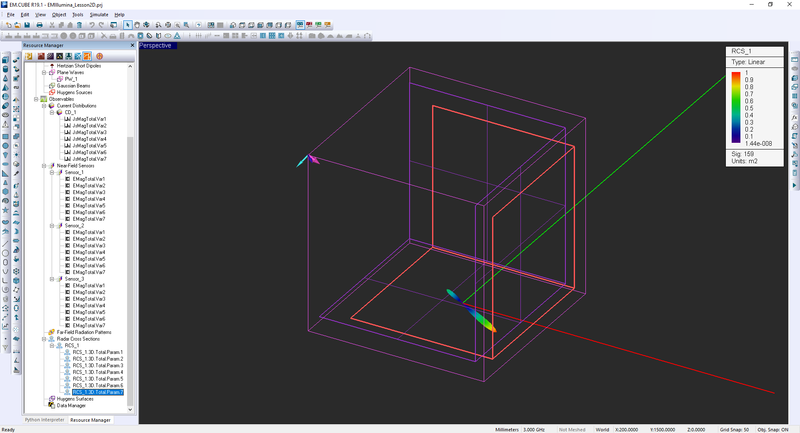Click the Open folder toolbar icon
The height and width of the screenshot is (433, 800).
coord(17,25)
